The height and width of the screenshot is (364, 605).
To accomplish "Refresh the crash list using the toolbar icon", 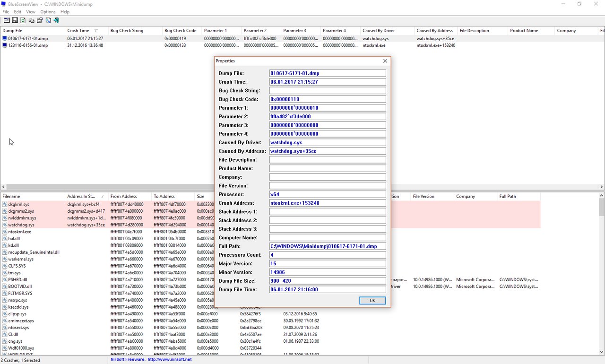I will pyautogui.click(x=23, y=20).
